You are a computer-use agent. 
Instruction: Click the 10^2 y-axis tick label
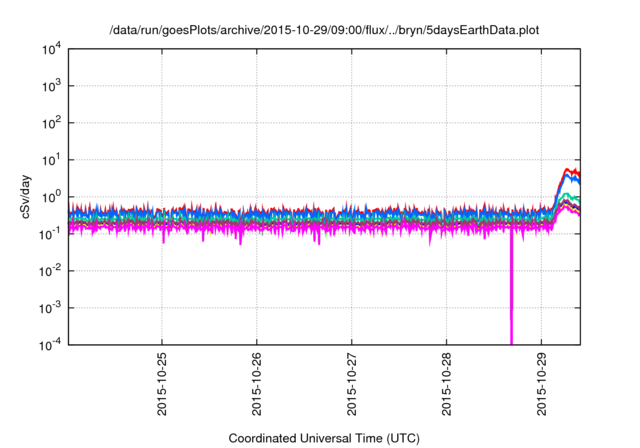51,123
